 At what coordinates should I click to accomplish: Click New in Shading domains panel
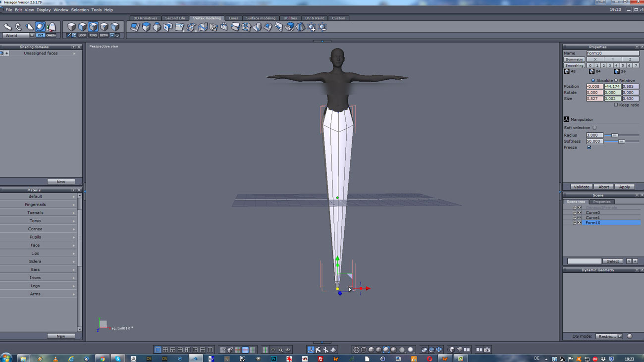coord(61,182)
